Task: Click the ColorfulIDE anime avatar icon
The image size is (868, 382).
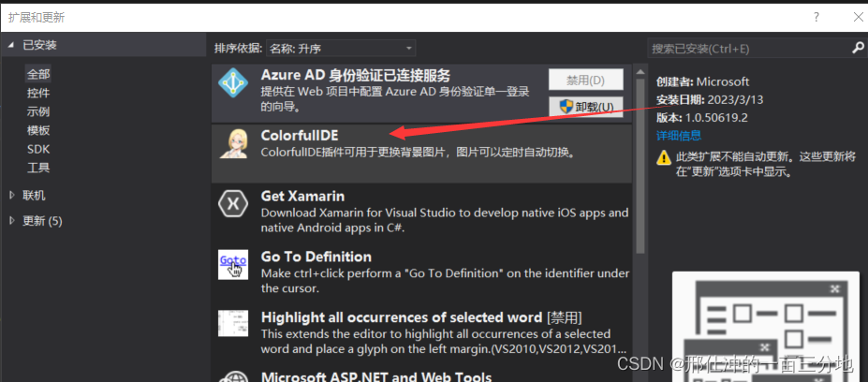Action: pyautogui.click(x=232, y=143)
